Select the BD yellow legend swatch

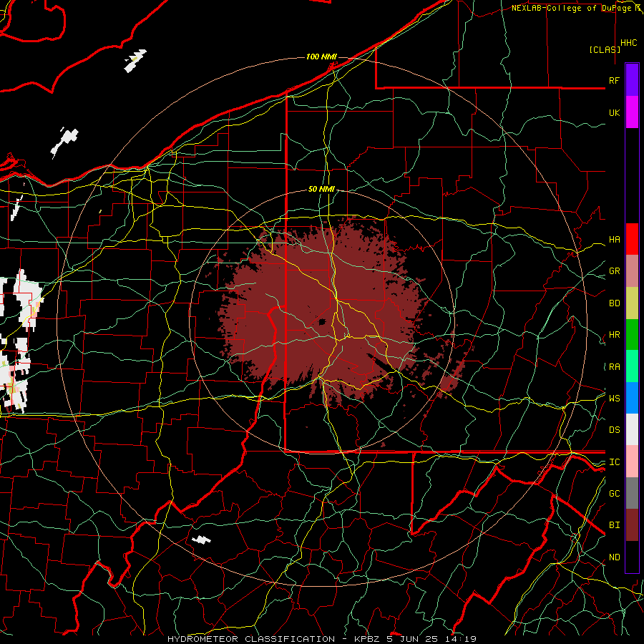click(632, 303)
